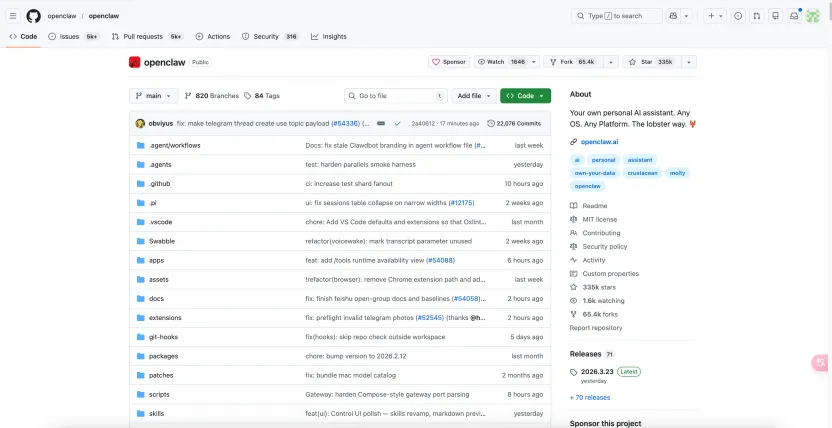Image resolution: width=832 pixels, height=428 pixels.
Task: View commit status green checkmark
Action: coord(397,124)
